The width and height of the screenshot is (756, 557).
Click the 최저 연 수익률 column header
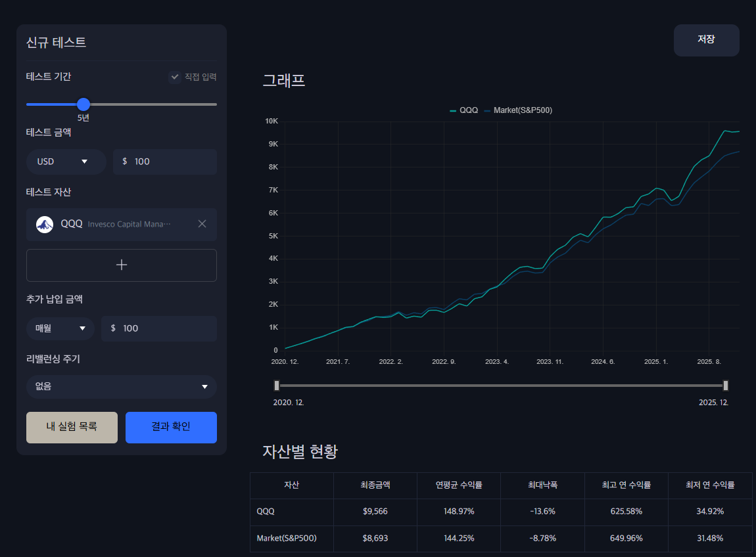pyautogui.click(x=710, y=485)
